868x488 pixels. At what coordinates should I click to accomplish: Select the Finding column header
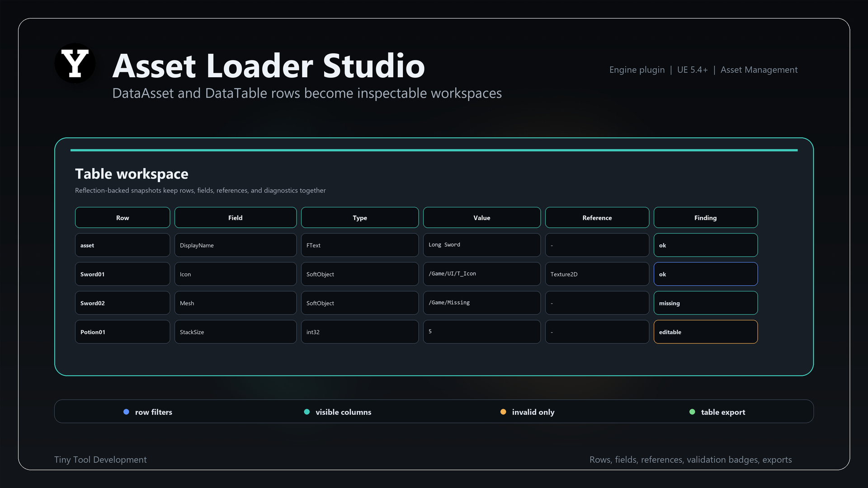coord(706,217)
